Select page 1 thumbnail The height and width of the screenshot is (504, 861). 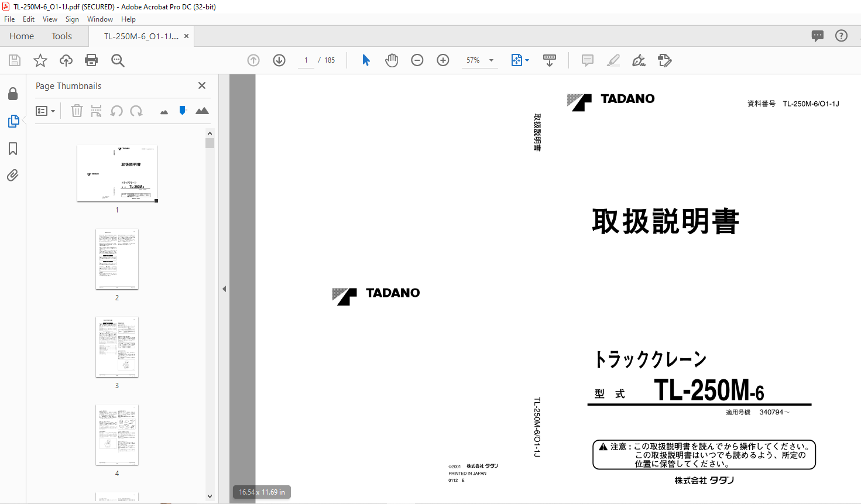[117, 173]
